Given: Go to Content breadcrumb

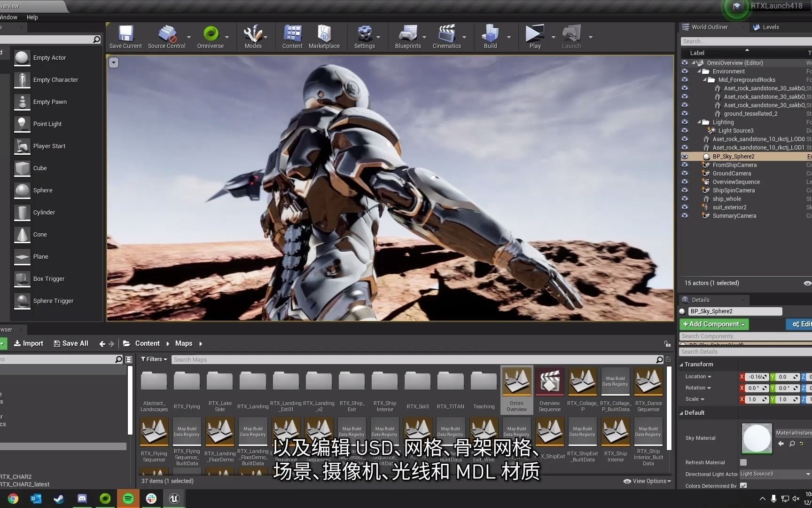Looking at the screenshot, I should tap(148, 344).
